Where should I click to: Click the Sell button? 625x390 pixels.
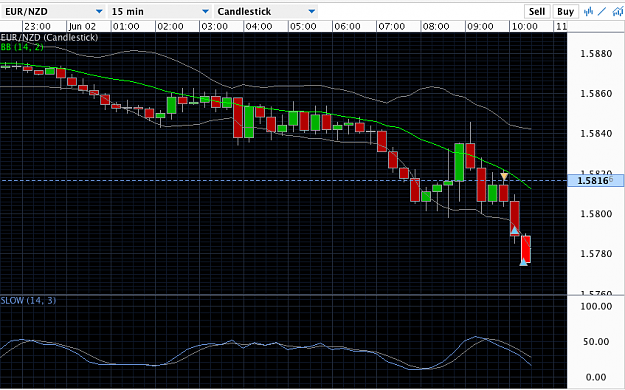tap(537, 12)
